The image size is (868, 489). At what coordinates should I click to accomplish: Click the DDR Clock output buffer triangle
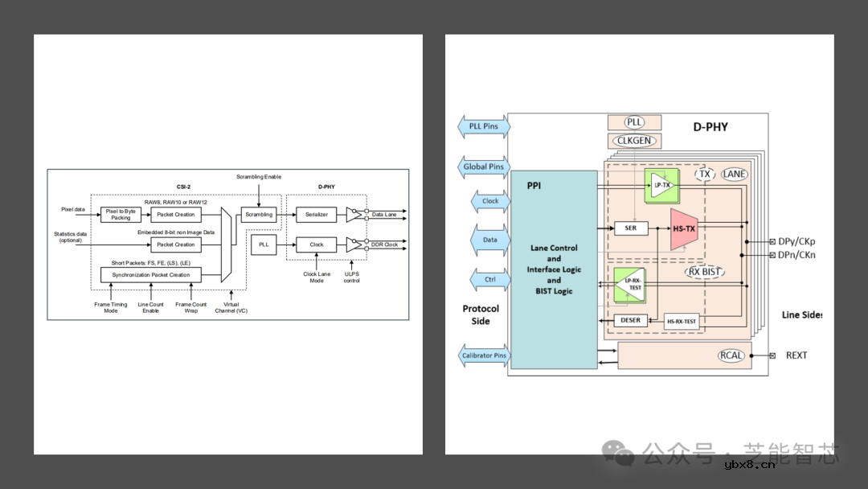(354, 244)
